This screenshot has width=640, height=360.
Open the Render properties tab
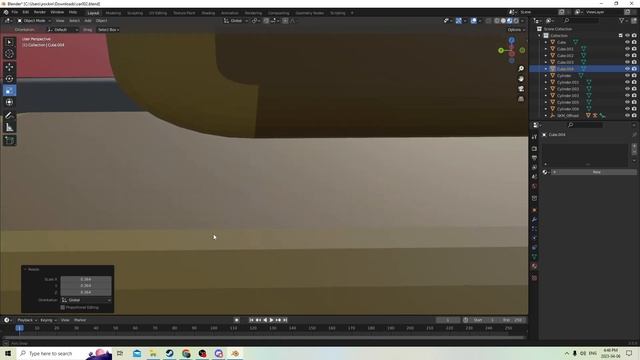click(534, 149)
